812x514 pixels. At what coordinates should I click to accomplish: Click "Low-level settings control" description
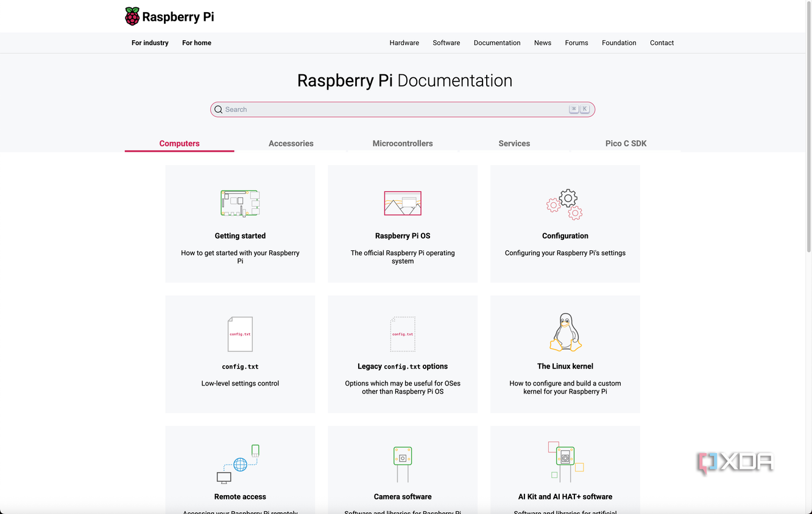pyautogui.click(x=240, y=384)
